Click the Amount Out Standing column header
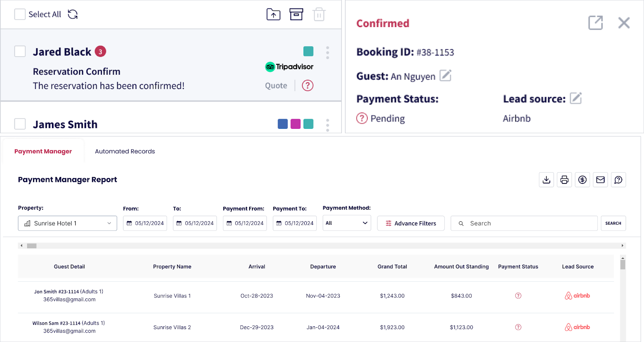The width and height of the screenshot is (644, 342). pyautogui.click(x=461, y=267)
